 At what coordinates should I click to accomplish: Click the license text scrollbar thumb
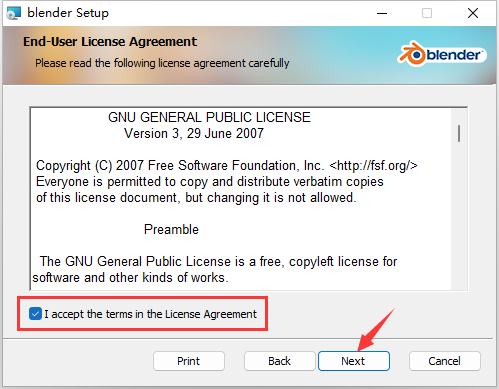coord(459,133)
